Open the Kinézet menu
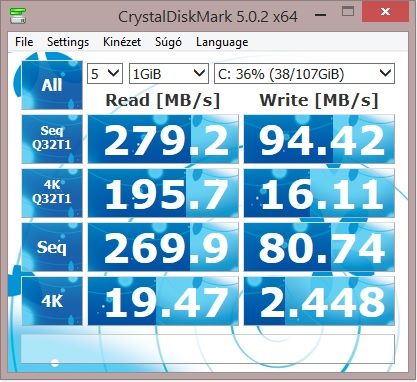Viewport: 417px width, 382px height. 122,42
